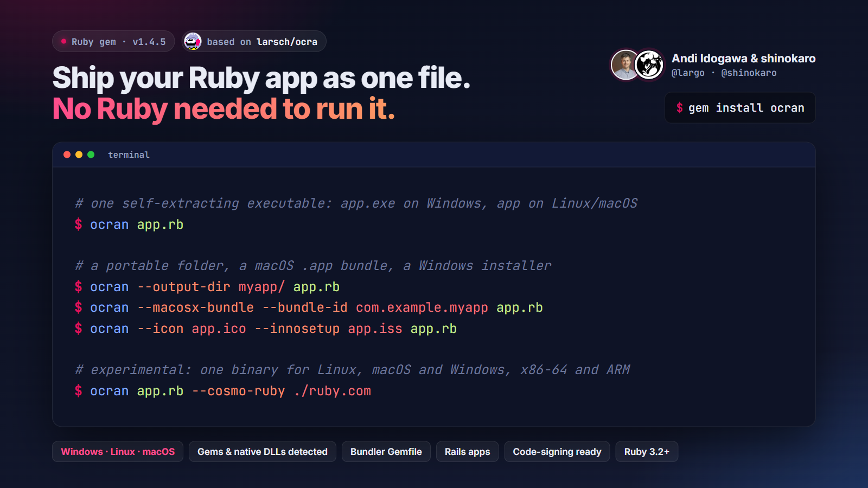The image size is (868, 488).
Task: Click the '--macosx-bundle' command line
Action: [309, 307]
